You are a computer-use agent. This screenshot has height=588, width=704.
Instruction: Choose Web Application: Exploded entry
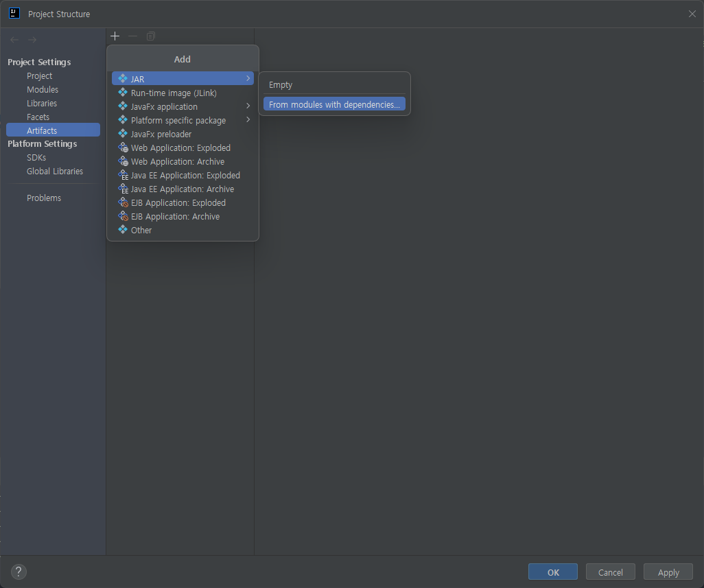pyautogui.click(x=183, y=148)
